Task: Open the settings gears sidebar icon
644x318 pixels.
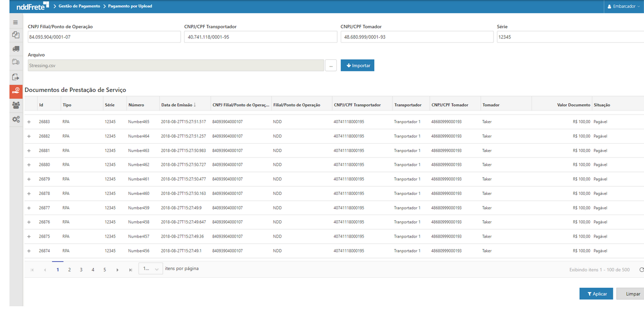Action: coord(16,119)
